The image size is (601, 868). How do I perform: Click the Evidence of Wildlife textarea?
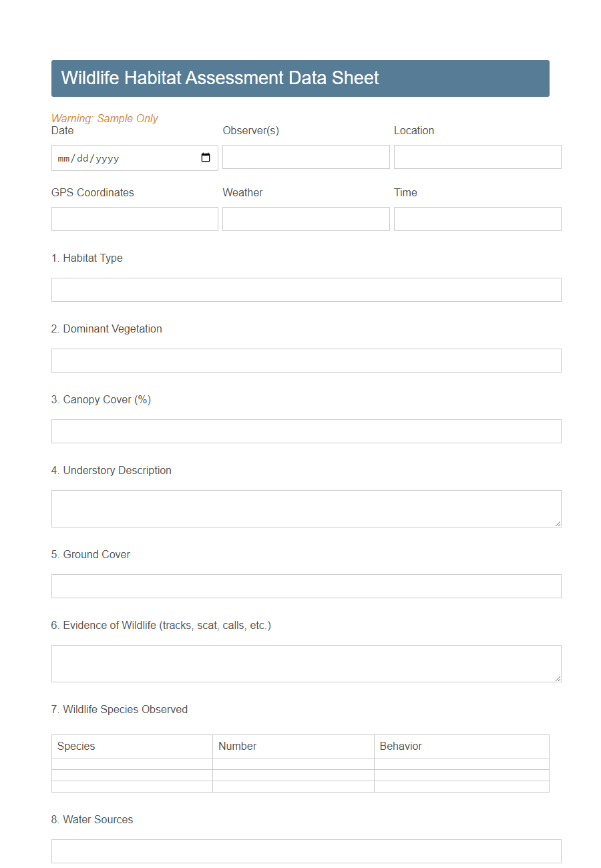click(x=306, y=663)
